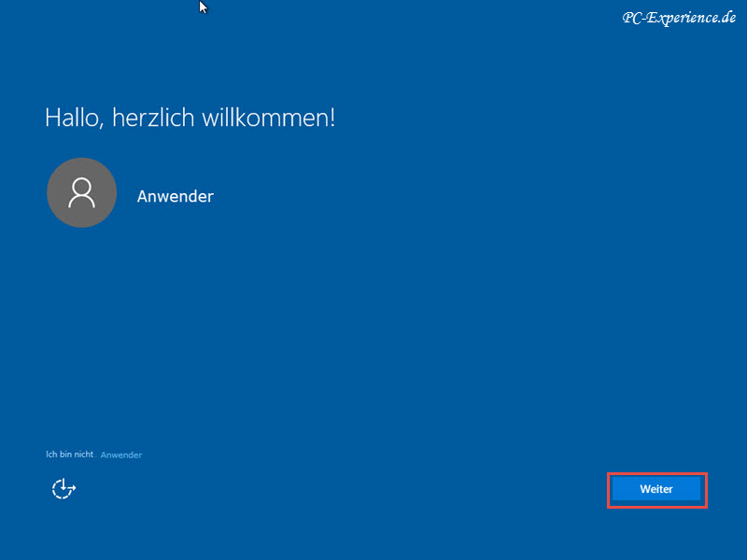The width and height of the screenshot is (747, 560).
Task: Click the word 'Hallo' in the greeting
Action: click(x=70, y=119)
